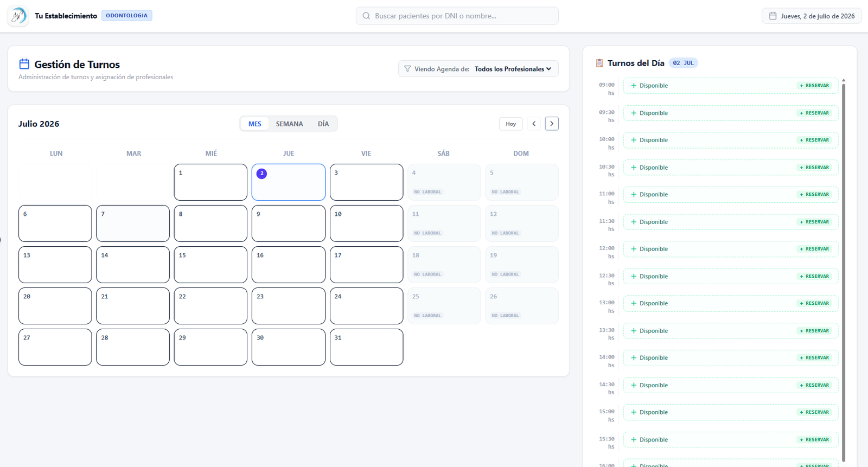Click the plus icon on the 15:30 slot
Image resolution: width=868 pixels, height=467 pixels.
(634, 440)
